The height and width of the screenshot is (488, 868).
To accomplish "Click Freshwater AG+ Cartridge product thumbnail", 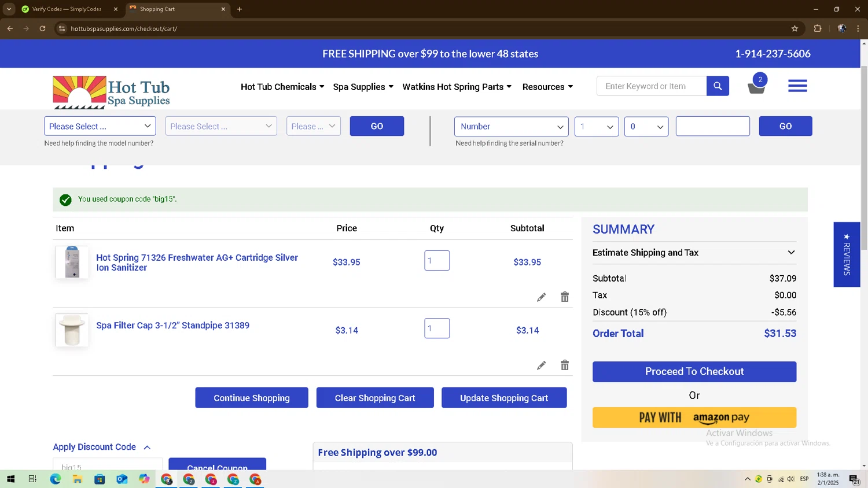I will [72, 262].
